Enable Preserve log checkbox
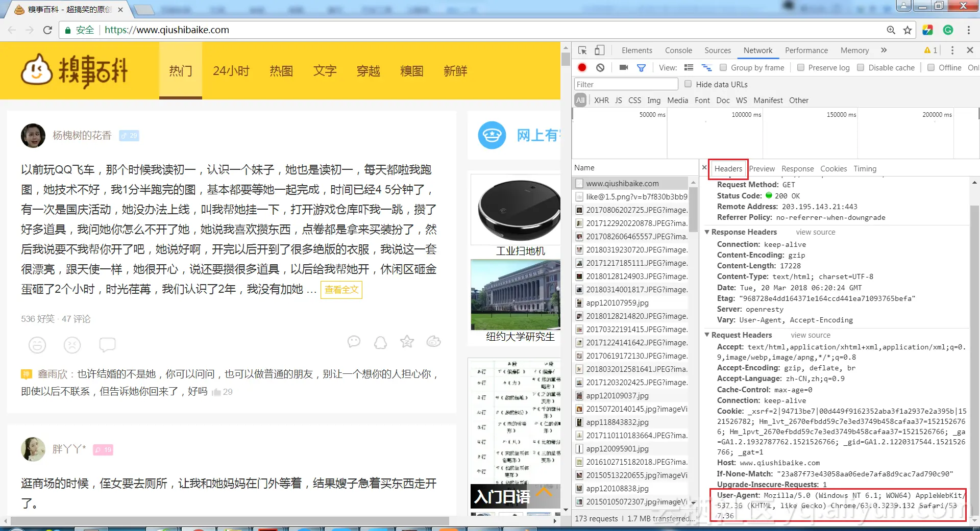This screenshot has height=531, width=980. tap(801, 67)
